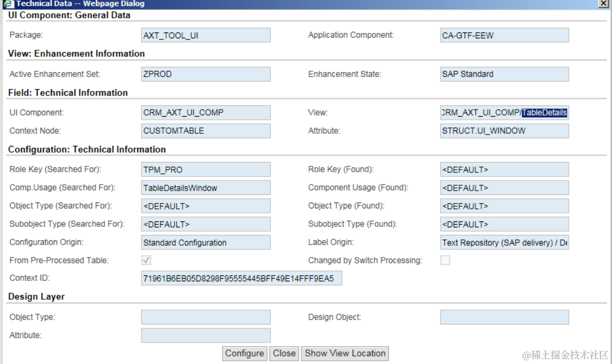
Task: Click the 'Label Origin:' label
Action: click(331, 242)
